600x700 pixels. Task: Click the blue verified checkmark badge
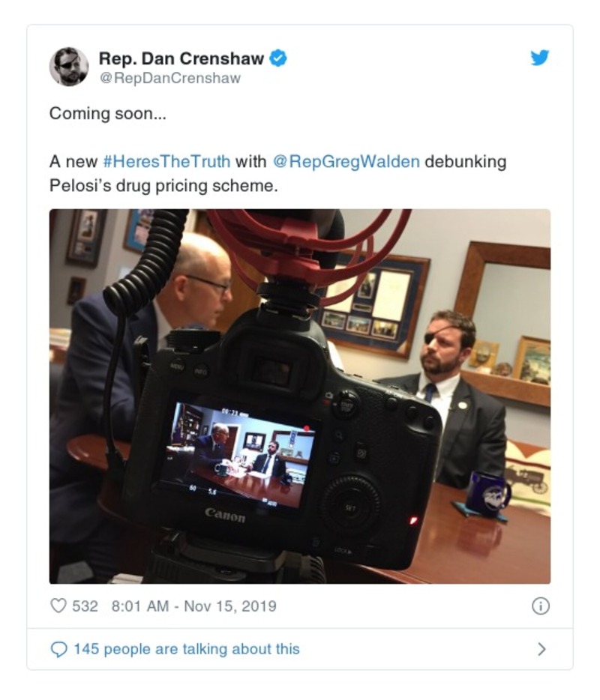[278, 58]
